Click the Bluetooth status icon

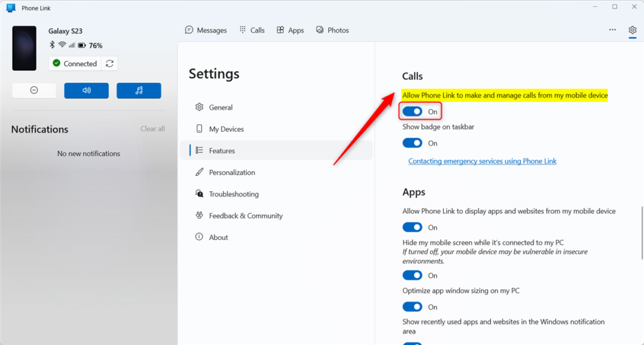pyautogui.click(x=52, y=45)
